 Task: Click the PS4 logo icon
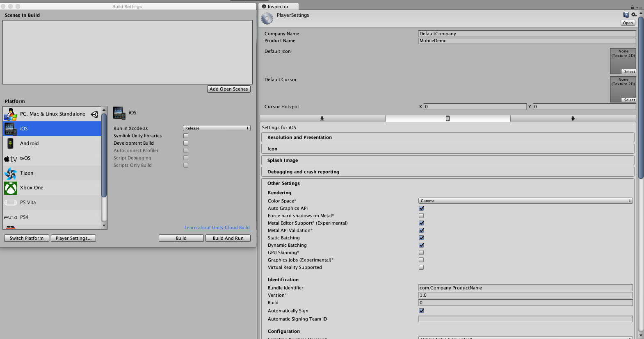point(11,217)
